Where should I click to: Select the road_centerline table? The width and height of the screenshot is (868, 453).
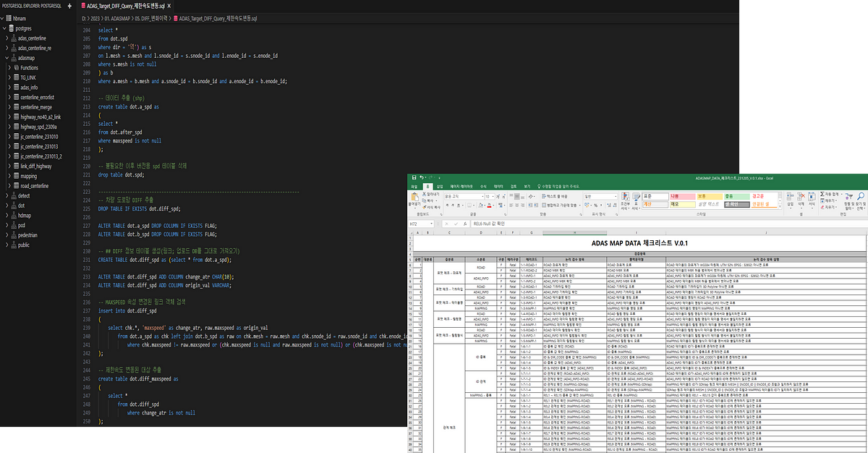click(35, 185)
